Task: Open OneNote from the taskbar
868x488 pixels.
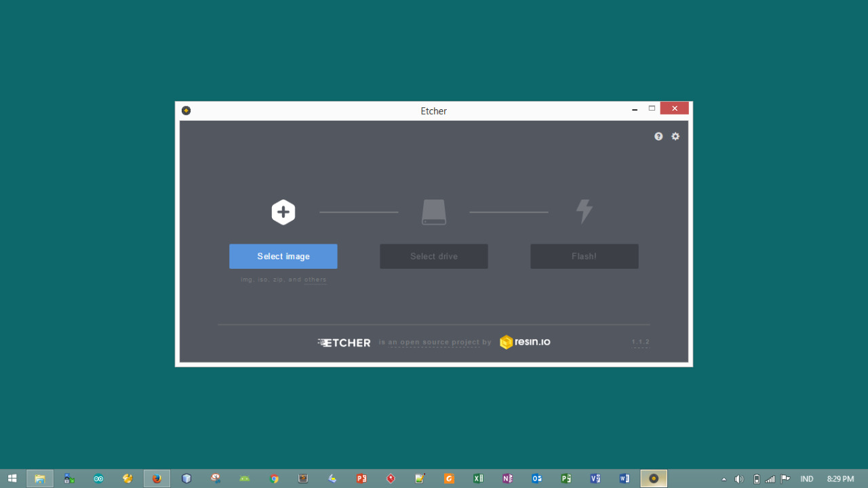Action: tap(507, 478)
